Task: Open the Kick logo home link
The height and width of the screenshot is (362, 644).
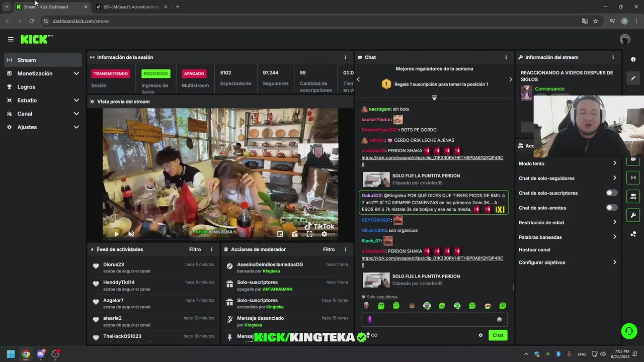Action: tap(36, 39)
